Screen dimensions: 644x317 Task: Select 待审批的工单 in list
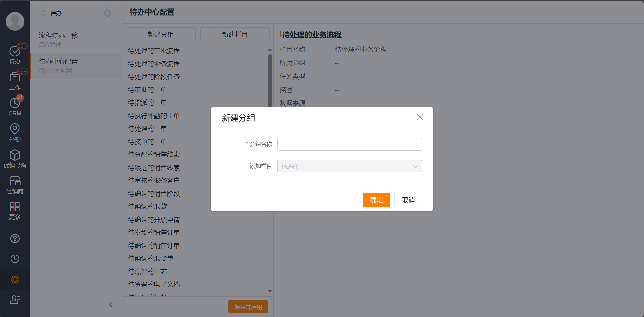[x=147, y=90]
